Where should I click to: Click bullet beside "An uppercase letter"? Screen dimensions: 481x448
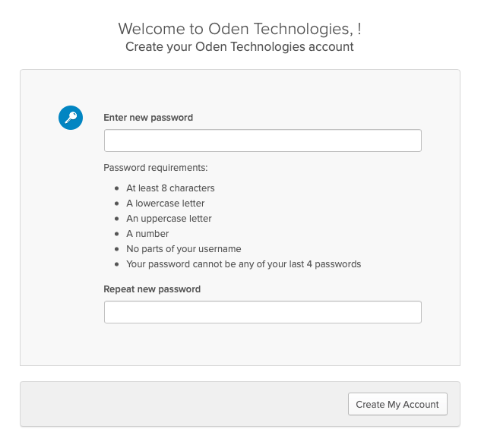(116, 219)
